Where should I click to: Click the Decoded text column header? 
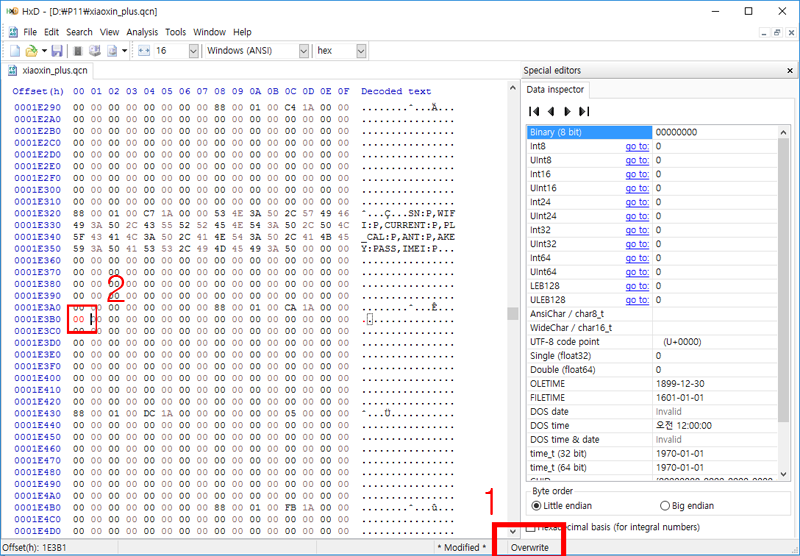tap(396, 91)
